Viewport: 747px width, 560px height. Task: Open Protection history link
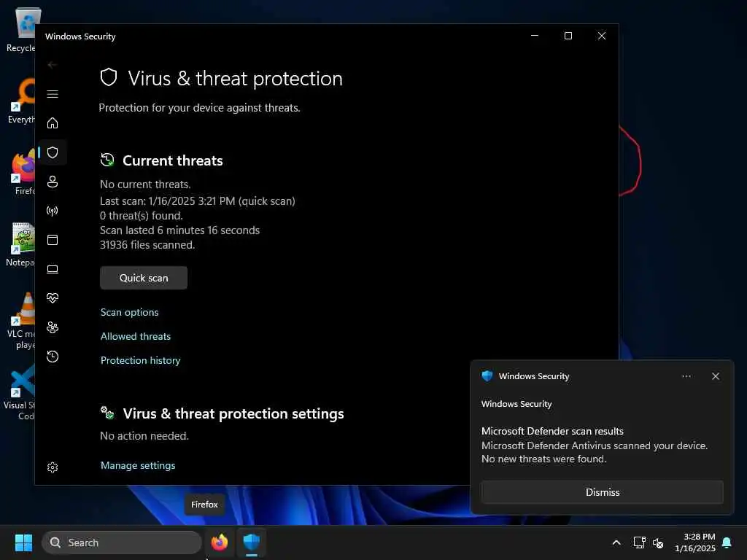[x=140, y=360]
